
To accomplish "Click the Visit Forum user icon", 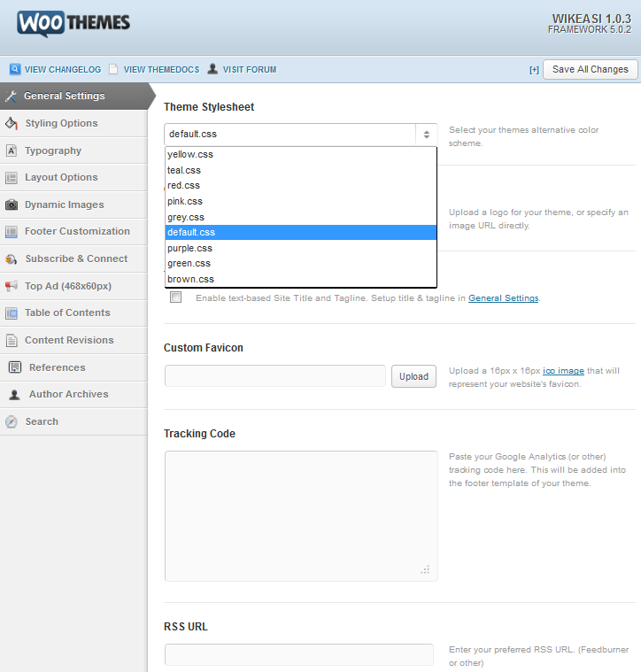I will 212,69.
